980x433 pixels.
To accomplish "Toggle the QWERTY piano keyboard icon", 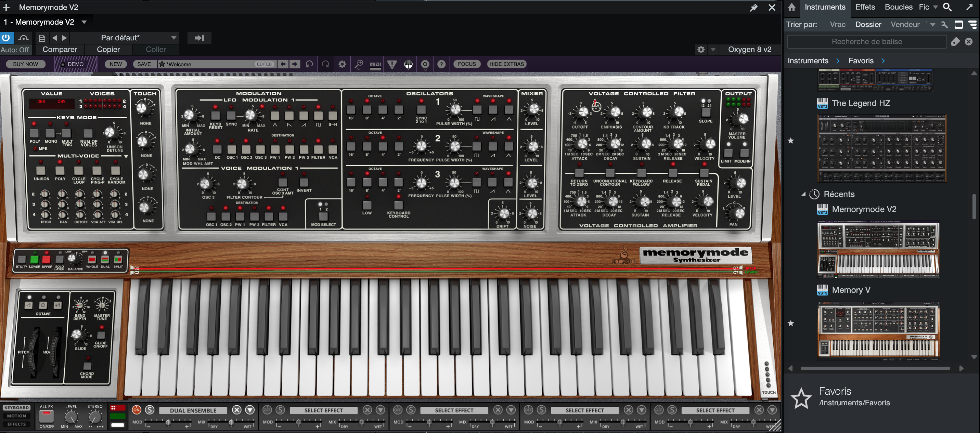I will [x=409, y=64].
